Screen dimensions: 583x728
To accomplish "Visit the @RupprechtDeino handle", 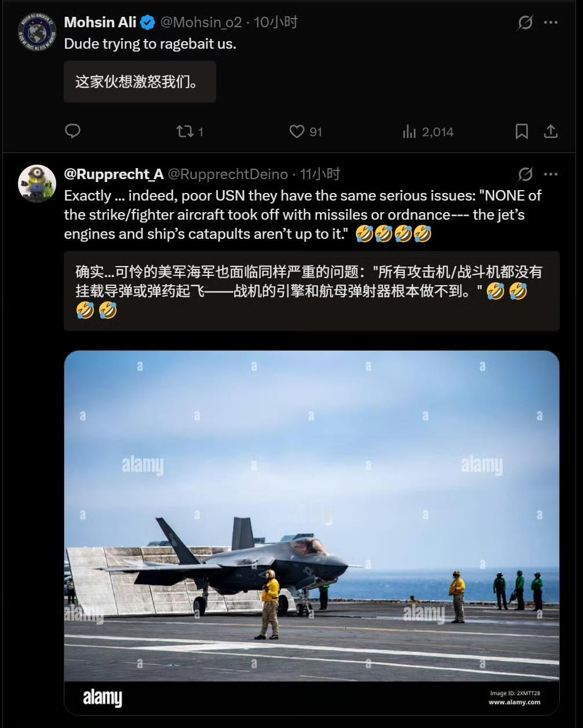I will coord(228,174).
